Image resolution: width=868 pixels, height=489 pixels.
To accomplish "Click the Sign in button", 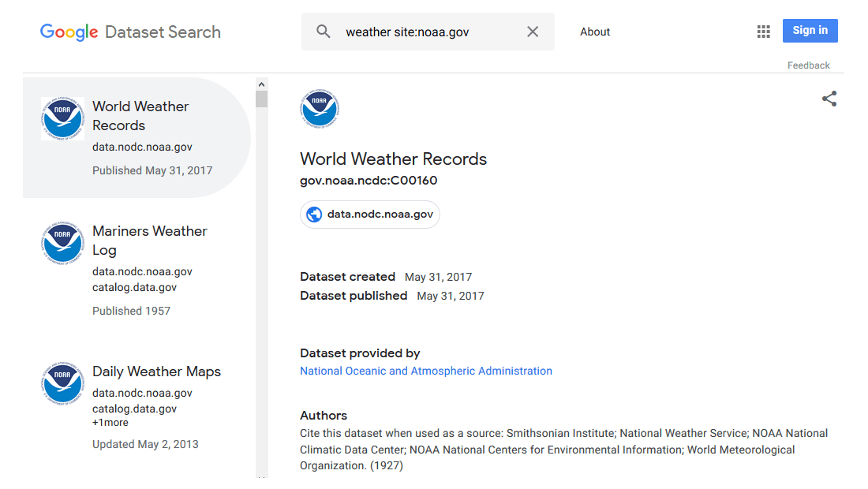I will tap(810, 31).
